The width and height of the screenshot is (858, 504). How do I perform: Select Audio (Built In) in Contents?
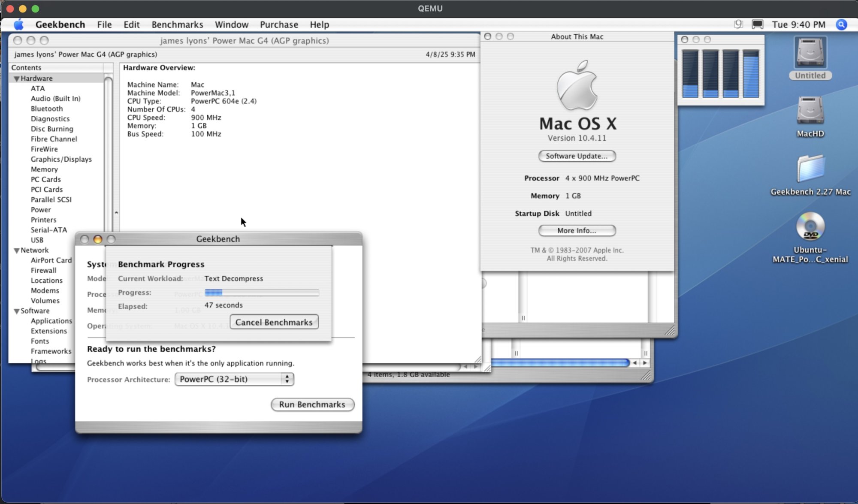tap(56, 99)
